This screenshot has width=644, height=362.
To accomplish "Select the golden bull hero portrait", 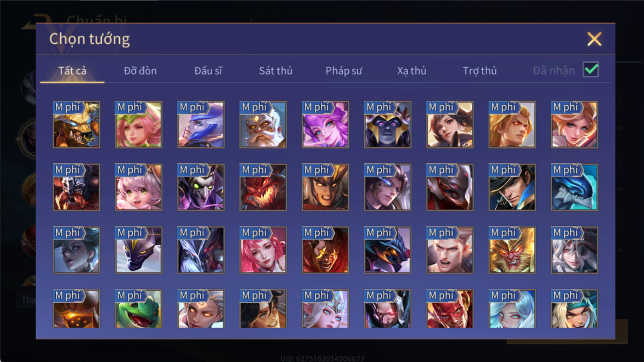I will 76,124.
